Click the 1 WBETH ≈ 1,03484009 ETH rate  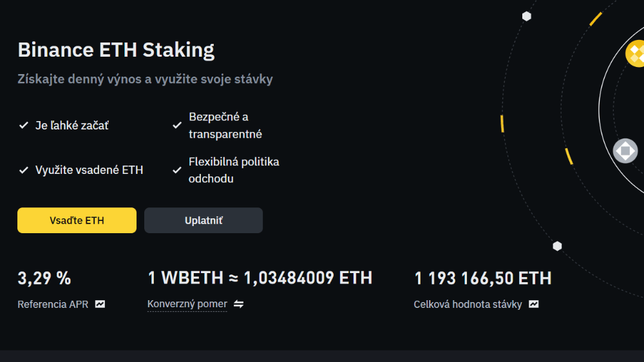point(260,278)
